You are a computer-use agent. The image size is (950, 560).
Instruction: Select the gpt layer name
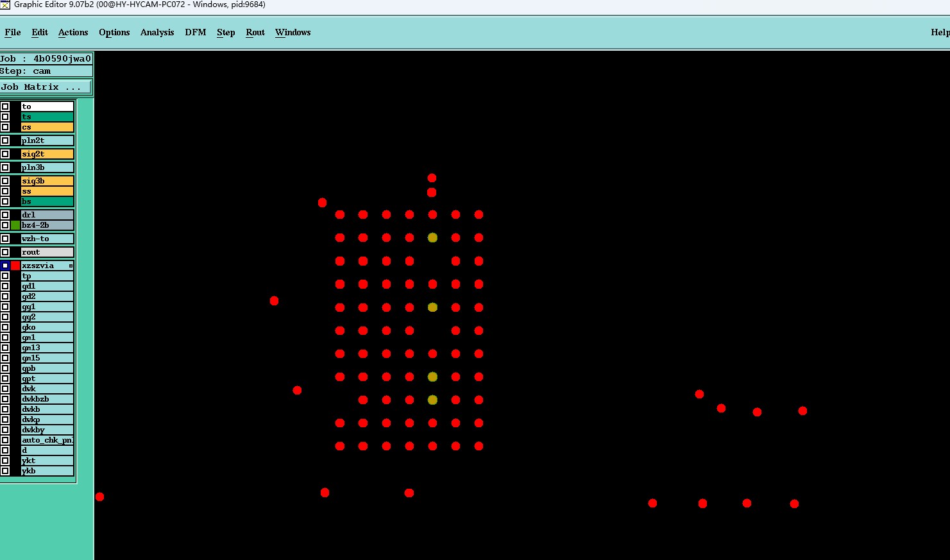tap(47, 378)
